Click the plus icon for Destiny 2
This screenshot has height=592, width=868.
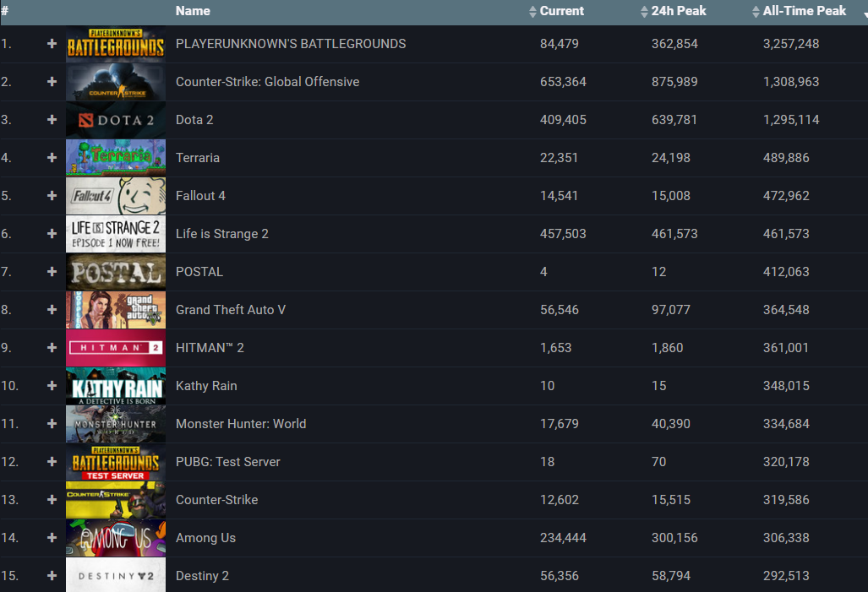point(52,575)
